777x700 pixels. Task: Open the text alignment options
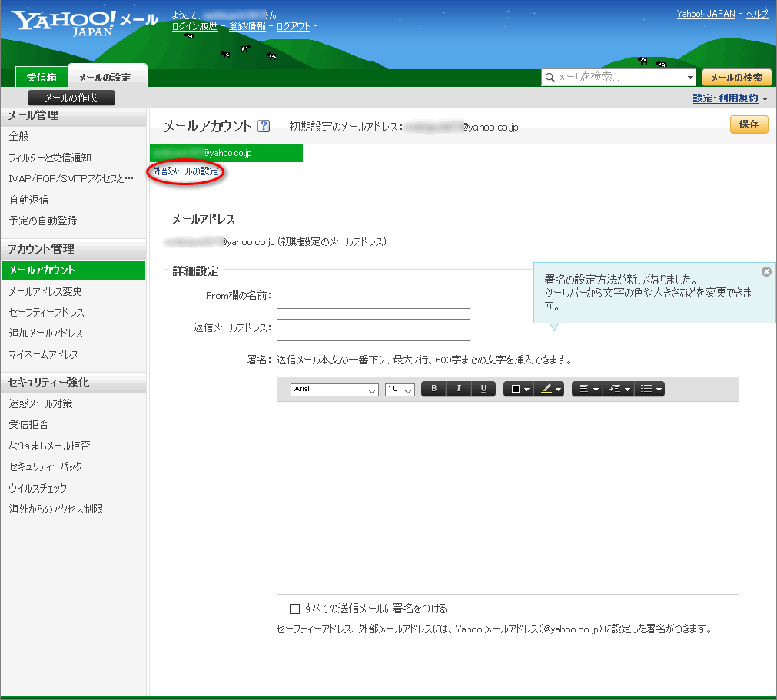coord(588,389)
